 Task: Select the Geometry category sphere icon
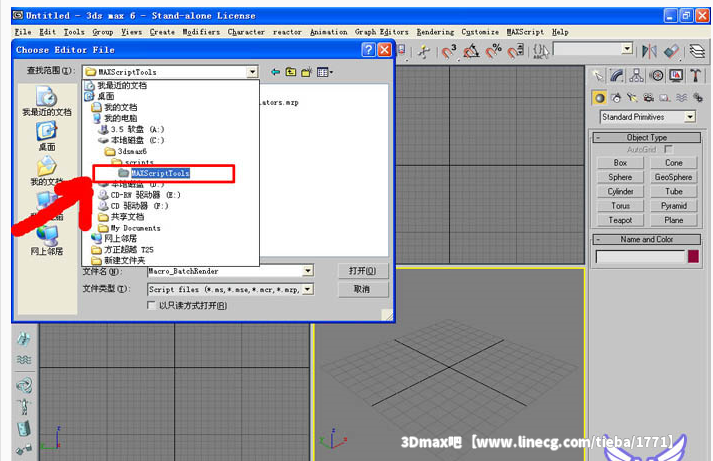[600, 98]
